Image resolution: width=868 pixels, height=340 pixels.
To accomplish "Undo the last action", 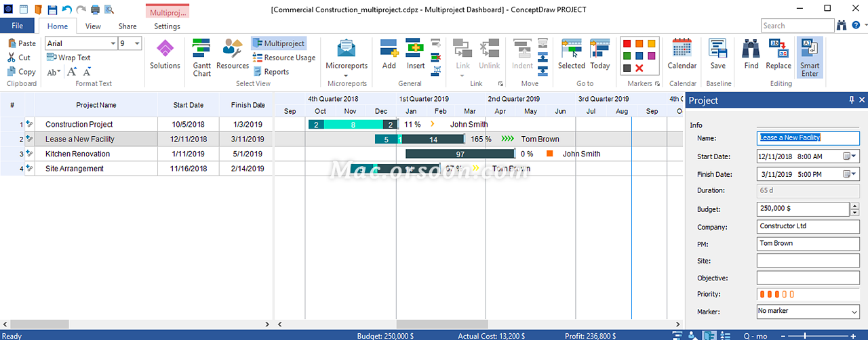I will (66, 9).
